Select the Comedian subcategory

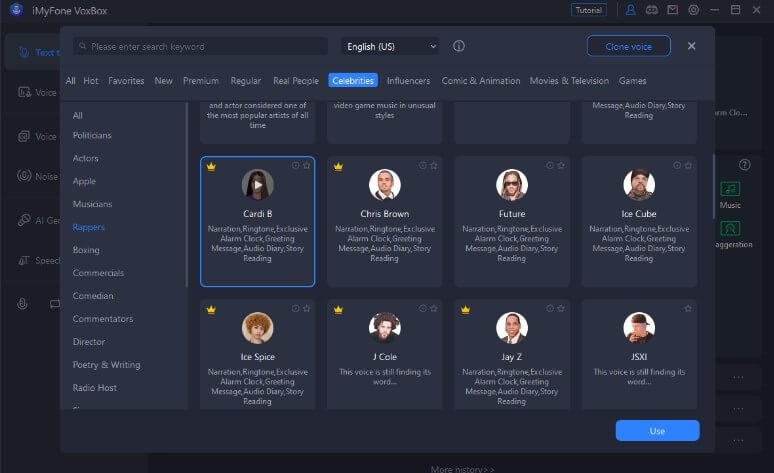pos(93,296)
